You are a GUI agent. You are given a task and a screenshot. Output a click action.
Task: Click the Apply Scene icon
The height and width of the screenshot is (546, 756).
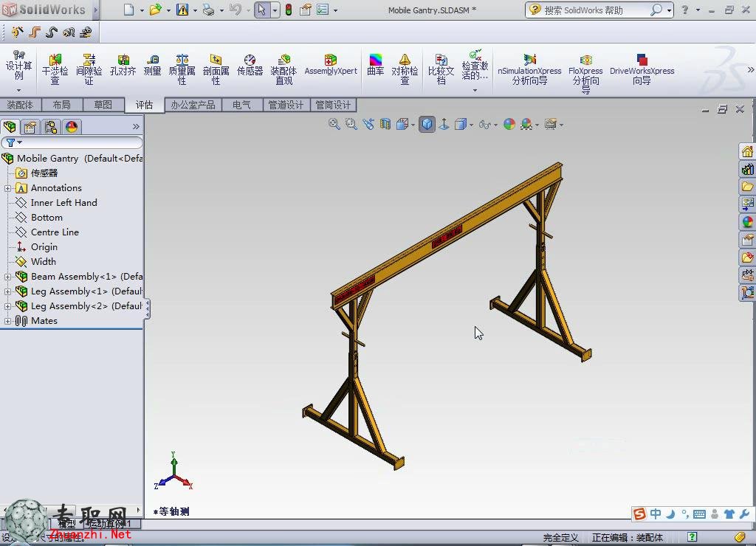click(526, 124)
